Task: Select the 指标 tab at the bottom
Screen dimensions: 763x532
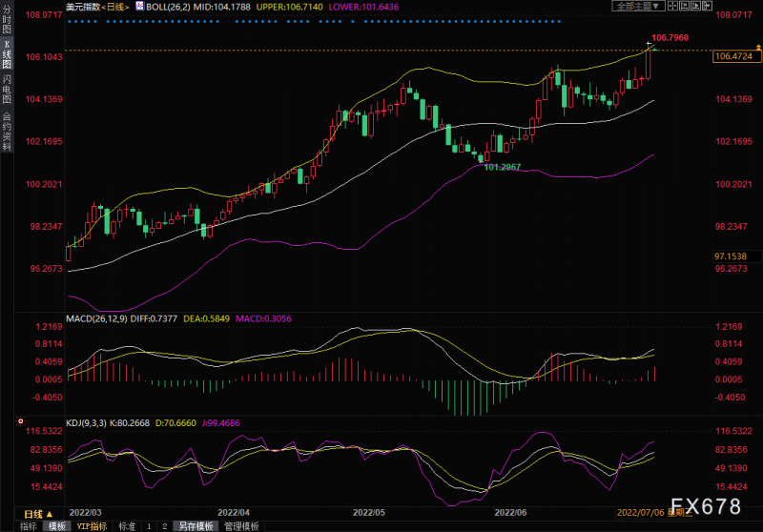Action: point(28,526)
